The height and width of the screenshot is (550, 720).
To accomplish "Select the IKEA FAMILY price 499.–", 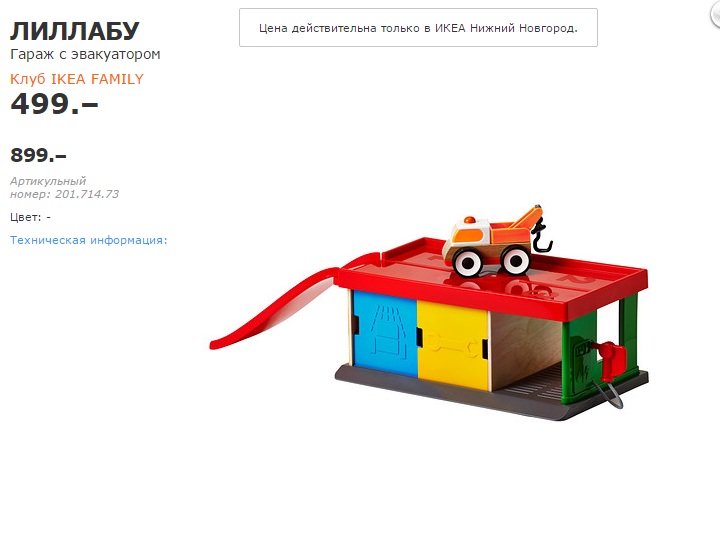I will click(54, 104).
